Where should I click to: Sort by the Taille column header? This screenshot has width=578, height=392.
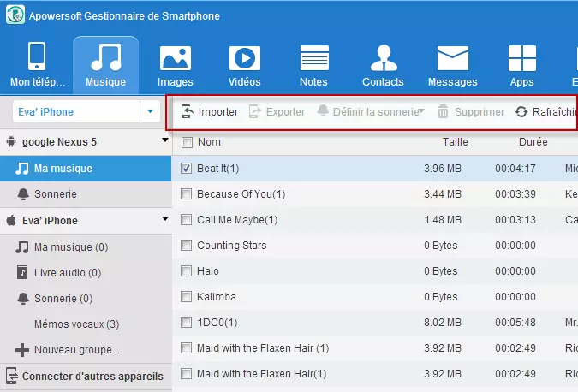(x=456, y=142)
